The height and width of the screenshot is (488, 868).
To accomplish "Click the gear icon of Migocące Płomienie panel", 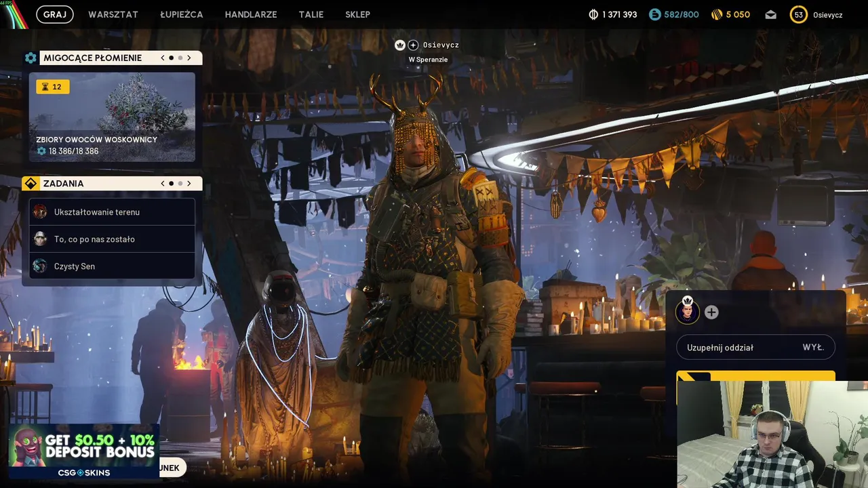I will coord(31,58).
